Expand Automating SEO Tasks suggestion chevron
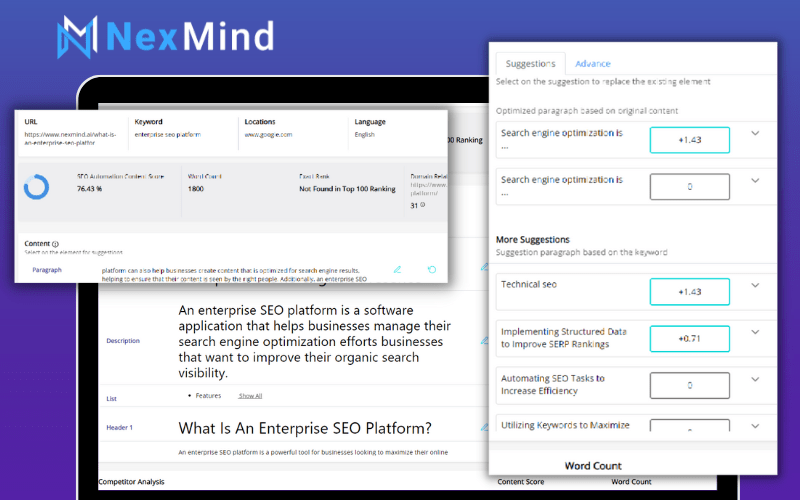This screenshot has width=800, height=500. (x=755, y=379)
